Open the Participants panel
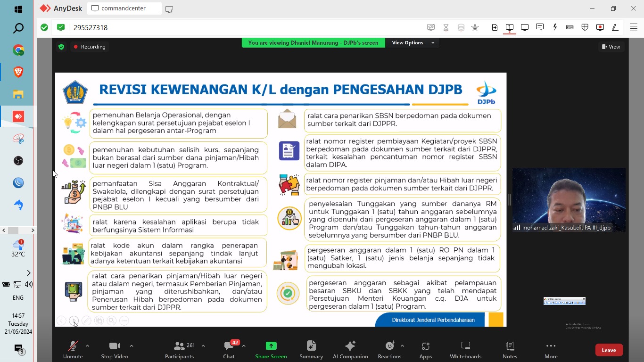This screenshot has height=362, width=644. pyautogui.click(x=180, y=349)
